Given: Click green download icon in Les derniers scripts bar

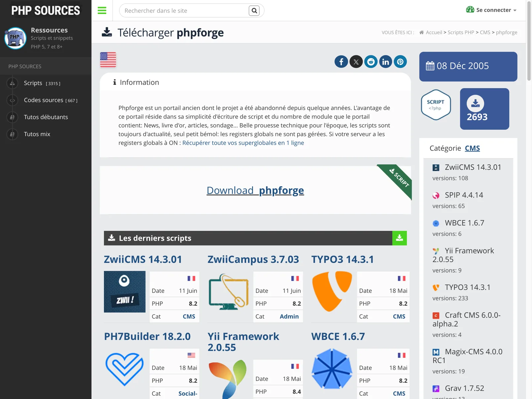Looking at the screenshot, I should [400, 238].
